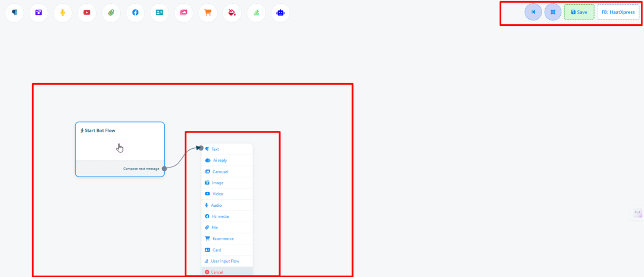
Task: Choose the Carousel images toolbar icon
Action: [x=184, y=12]
